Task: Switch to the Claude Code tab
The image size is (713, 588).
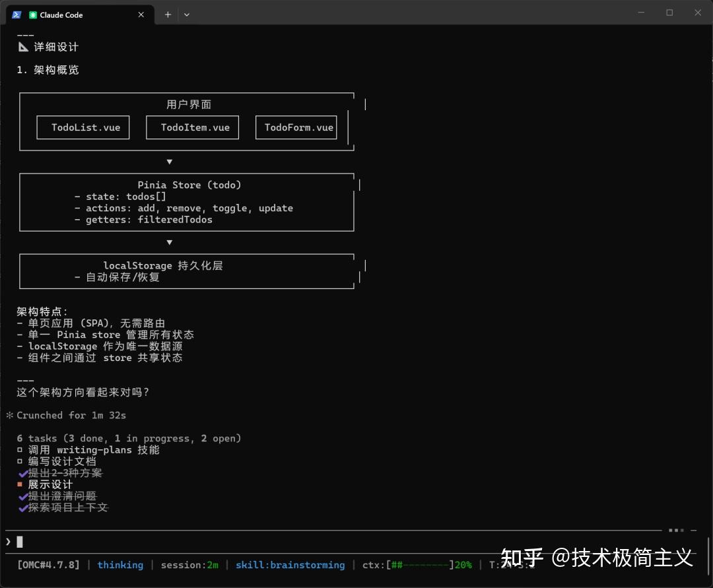Action: 80,15
